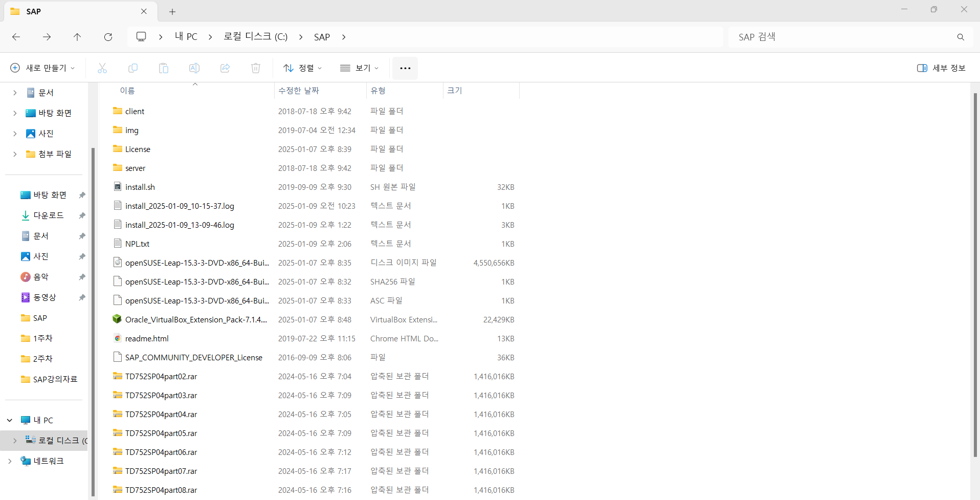Expand the 문서 tree node
The height and width of the screenshot is (500, 980).
(15, 93)
